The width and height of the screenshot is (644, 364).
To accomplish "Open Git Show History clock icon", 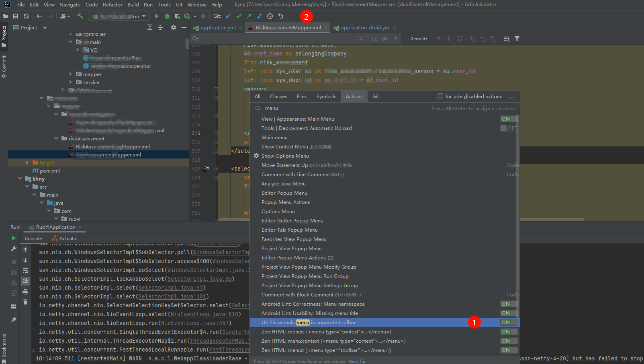I will [x=270, y=16].
